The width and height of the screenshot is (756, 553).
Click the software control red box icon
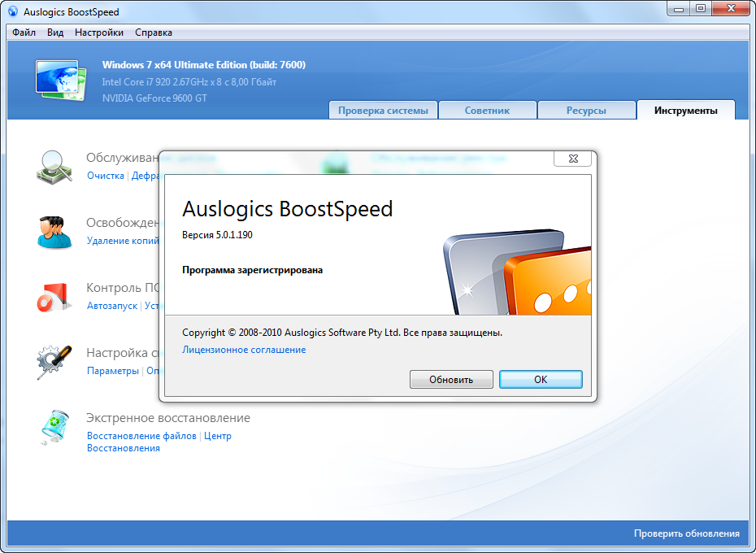[x=54, y=298]
